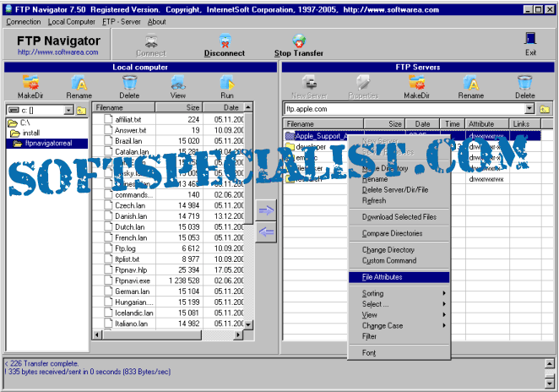The height and width of the screenshot is (392, 559).
Task: Click Properties icon in FTP Servers
Action: (363, 82)
